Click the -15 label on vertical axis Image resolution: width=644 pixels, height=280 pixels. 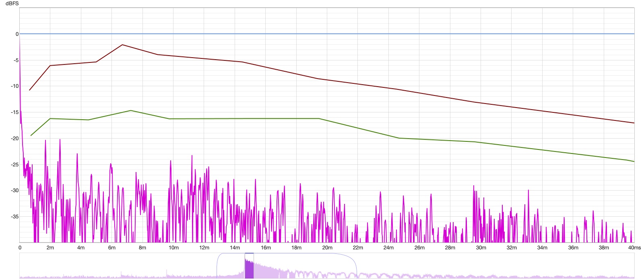(14, 112)
